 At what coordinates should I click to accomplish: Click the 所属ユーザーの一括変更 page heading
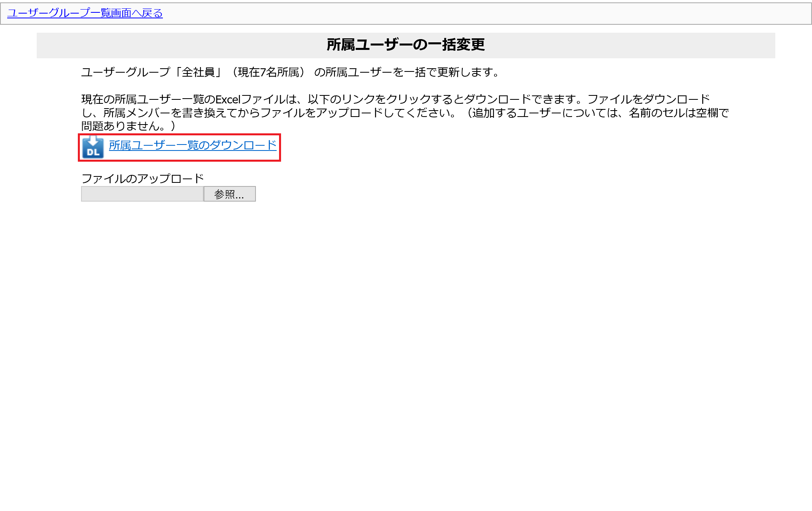(x=406, y=45)
